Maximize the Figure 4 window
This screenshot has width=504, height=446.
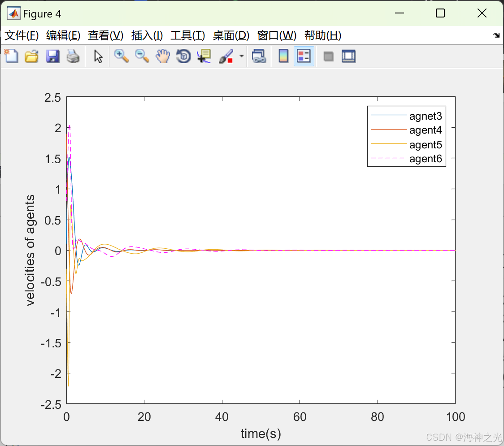(440, 13)
